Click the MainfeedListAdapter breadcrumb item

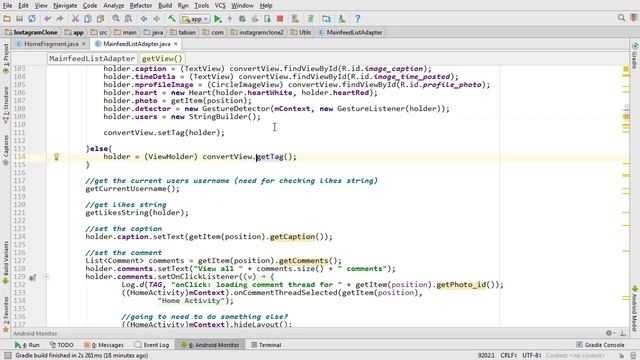[351, 32]
